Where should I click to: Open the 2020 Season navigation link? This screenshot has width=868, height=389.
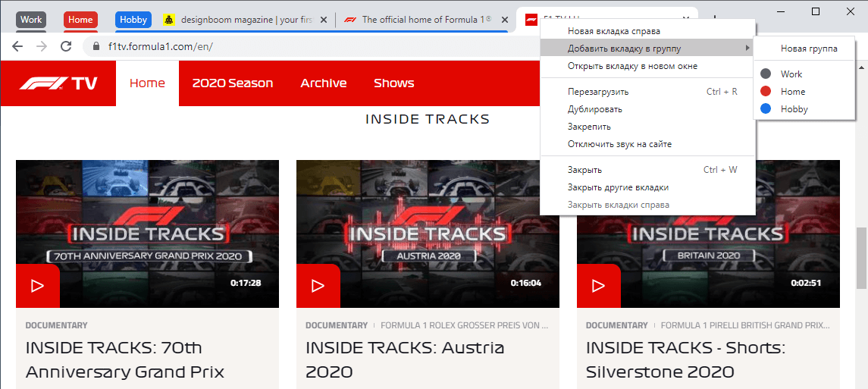233,83
